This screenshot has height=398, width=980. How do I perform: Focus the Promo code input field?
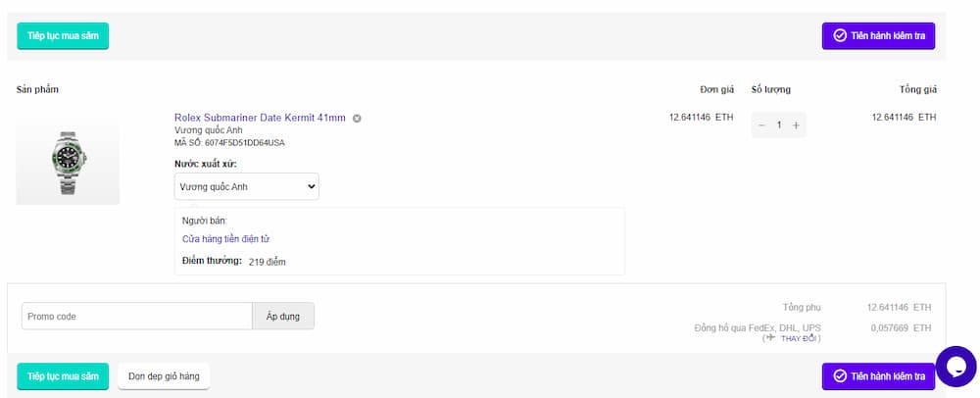pyautogui.click(x=137, y=317)
